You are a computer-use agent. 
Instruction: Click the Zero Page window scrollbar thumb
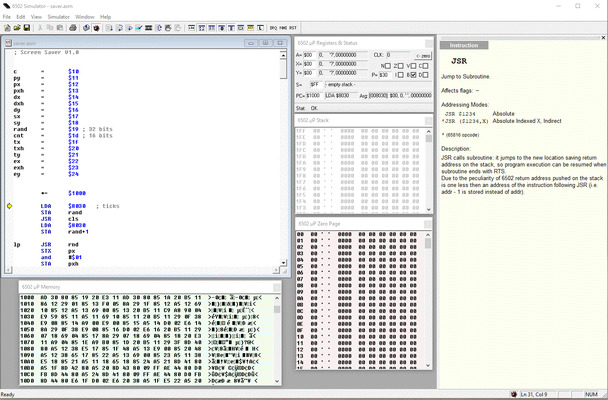click(428, 243)
